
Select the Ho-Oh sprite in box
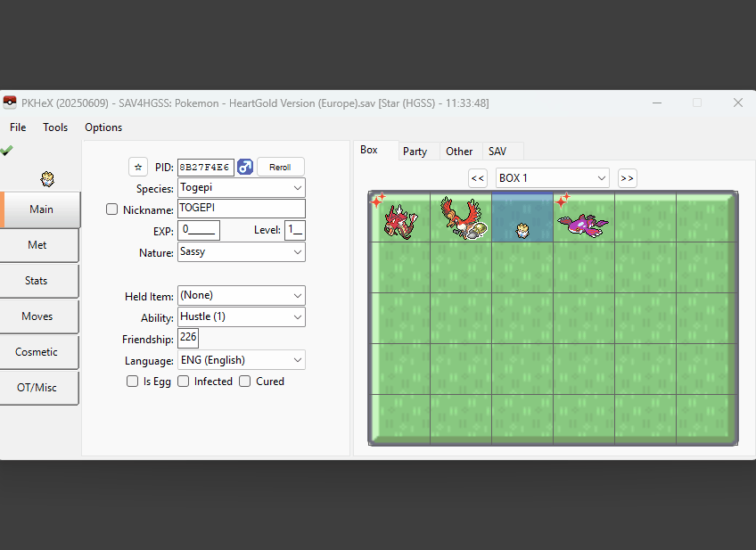point(464,218)
